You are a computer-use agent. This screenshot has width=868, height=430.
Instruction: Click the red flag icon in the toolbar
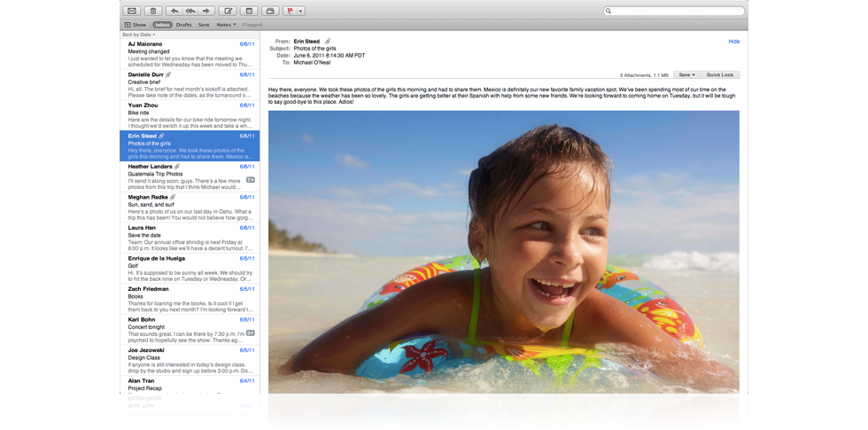pyautogui.click(x=290, y=12)
